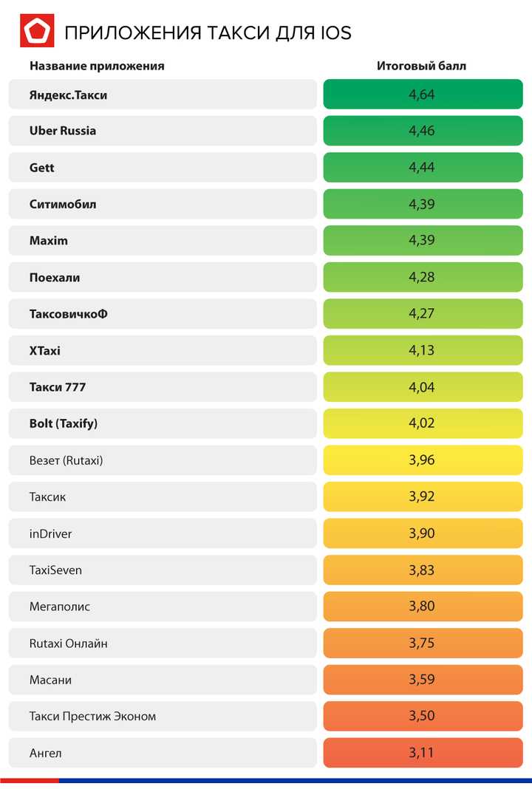
Task: Choose the Maxim app row
Action: (163, 241)
